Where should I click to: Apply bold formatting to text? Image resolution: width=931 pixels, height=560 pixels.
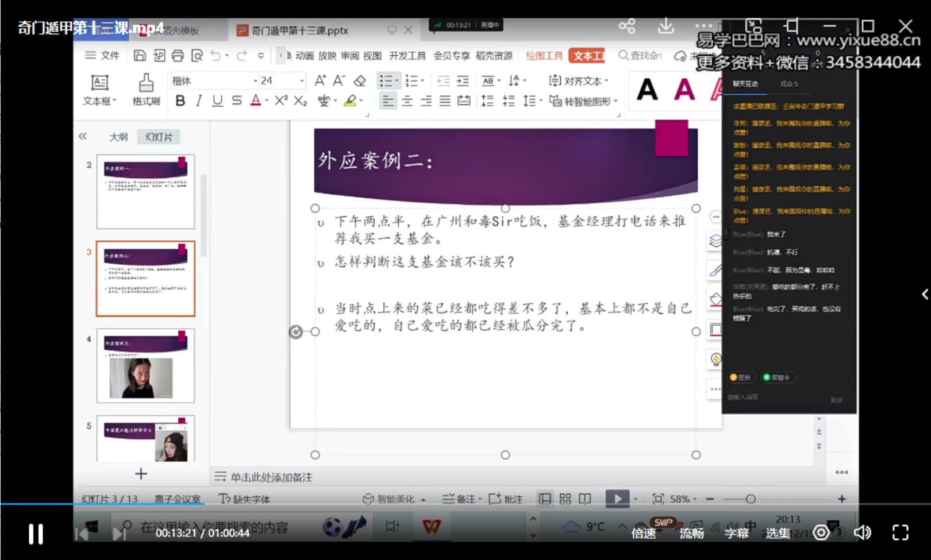(180, 101)
